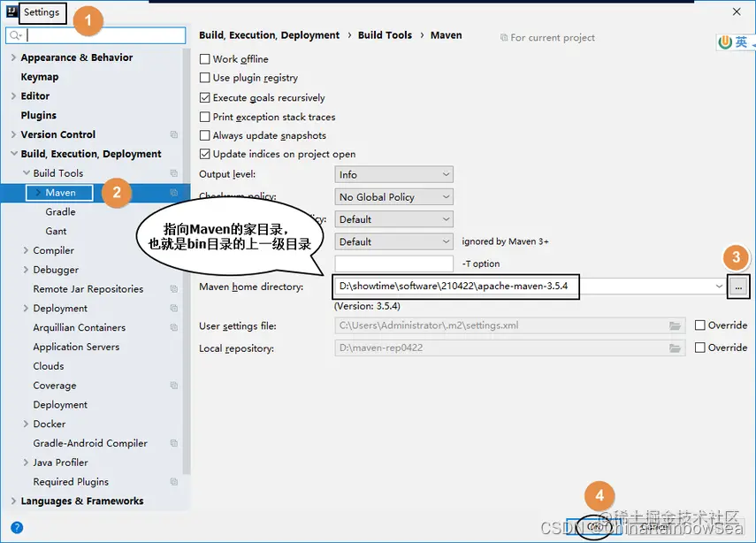Open the Output level Info dropdown

[393, 174]
